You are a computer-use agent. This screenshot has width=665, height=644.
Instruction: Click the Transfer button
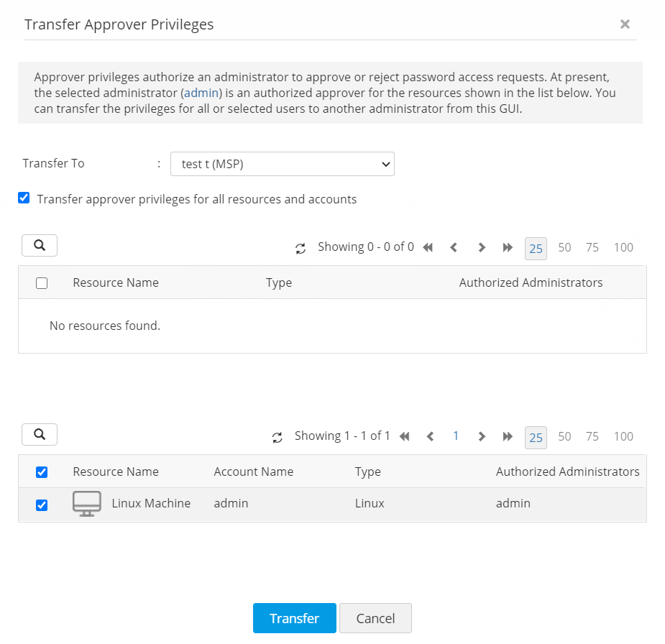[x=294, y=618]
